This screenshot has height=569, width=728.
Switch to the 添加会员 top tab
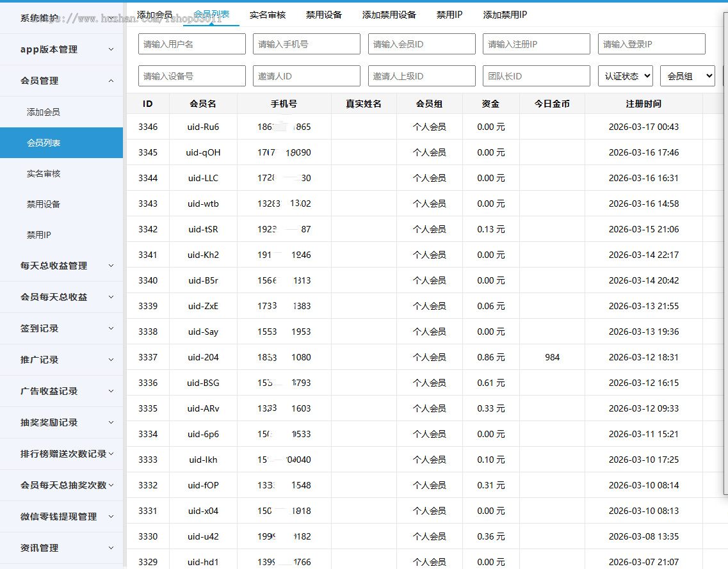(154, 15)
